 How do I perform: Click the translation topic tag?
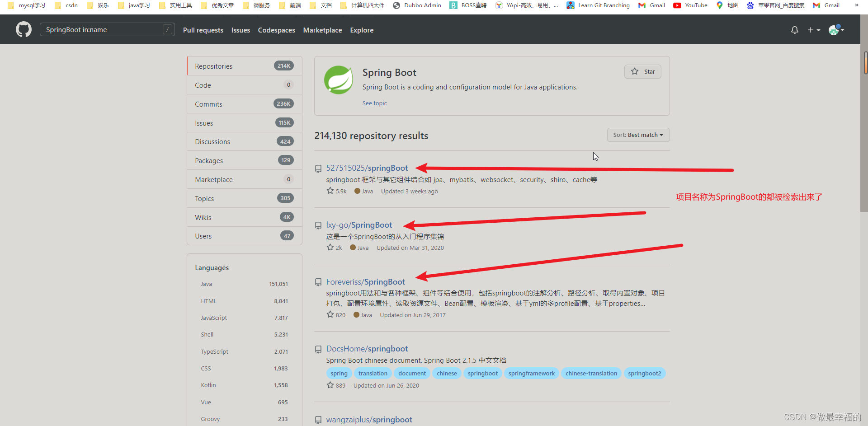tap(373, 373)
